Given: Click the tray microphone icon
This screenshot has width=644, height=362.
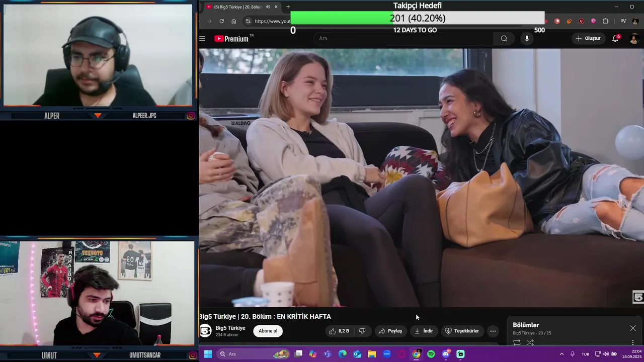Looking at the screenshot, I should (573, 354).
